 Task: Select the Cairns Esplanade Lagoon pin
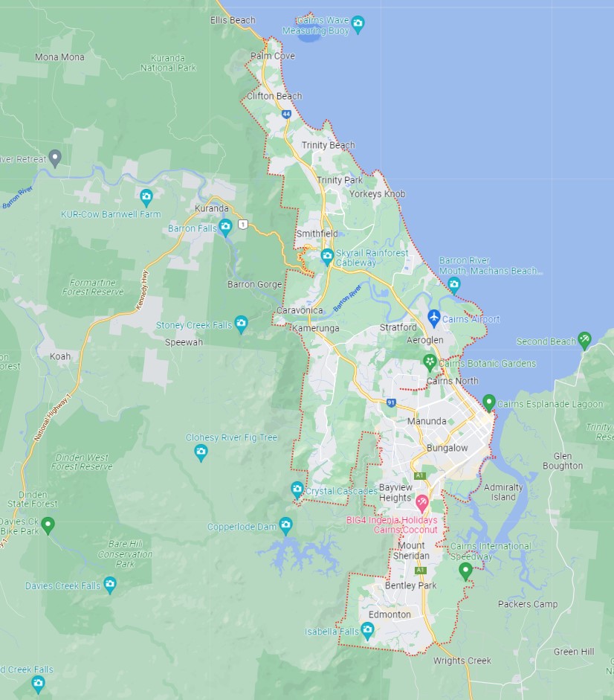pos(488,402)
